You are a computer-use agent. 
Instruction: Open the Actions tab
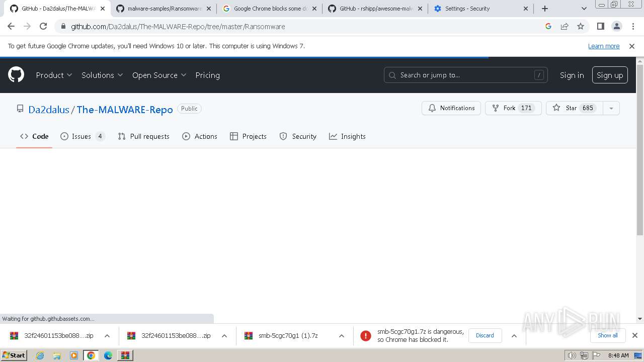pyautogui.click(x=200, y=136)
